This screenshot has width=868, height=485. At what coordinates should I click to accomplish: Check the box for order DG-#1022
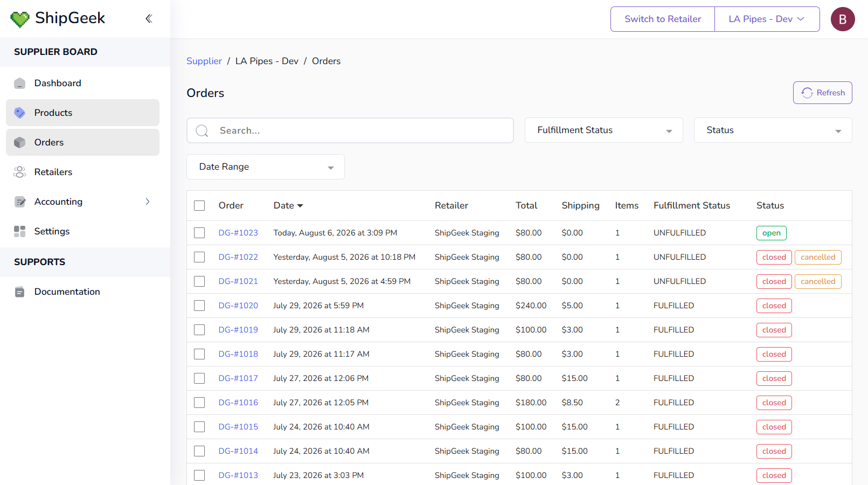pyautogui.click(x=199, y=257)
